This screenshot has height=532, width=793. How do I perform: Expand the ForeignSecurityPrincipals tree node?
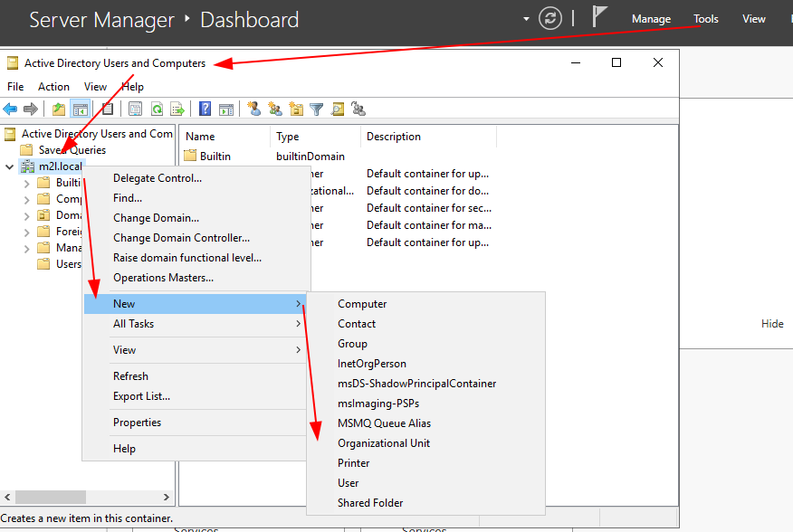[27, 233]
